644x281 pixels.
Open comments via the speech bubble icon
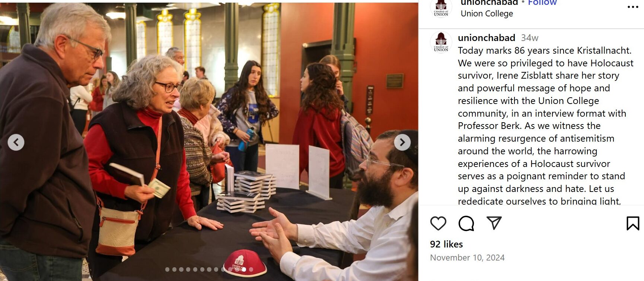pyautogui.click(x=466, y=223)
